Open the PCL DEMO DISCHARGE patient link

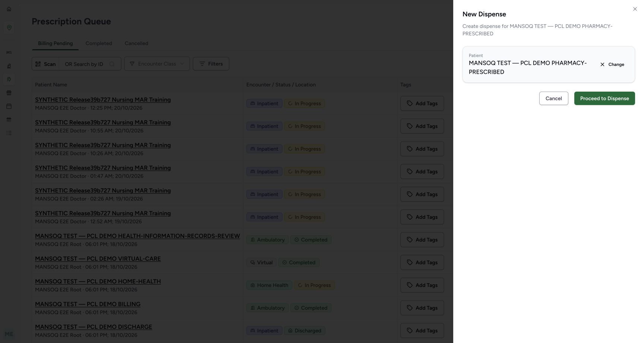pos(94,327)
